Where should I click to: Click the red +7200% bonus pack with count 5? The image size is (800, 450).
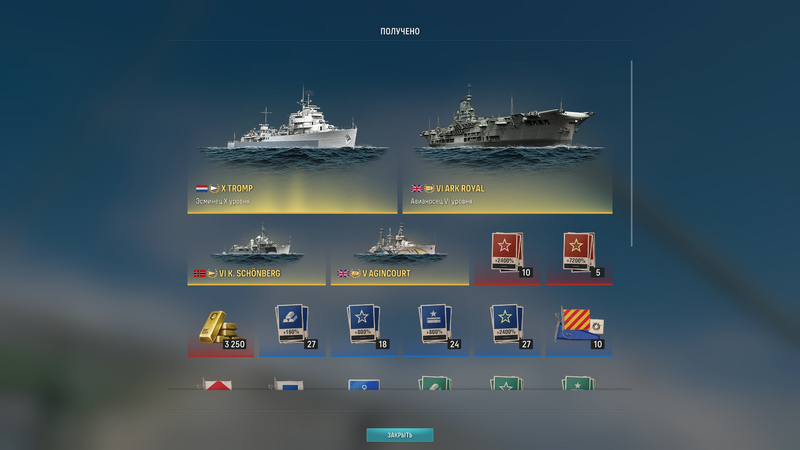[579, 255]
